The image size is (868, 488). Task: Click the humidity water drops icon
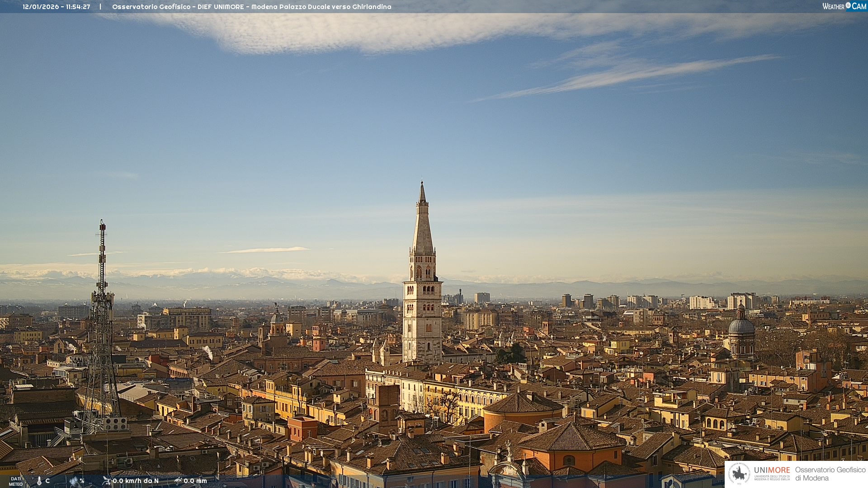(74, 481)
